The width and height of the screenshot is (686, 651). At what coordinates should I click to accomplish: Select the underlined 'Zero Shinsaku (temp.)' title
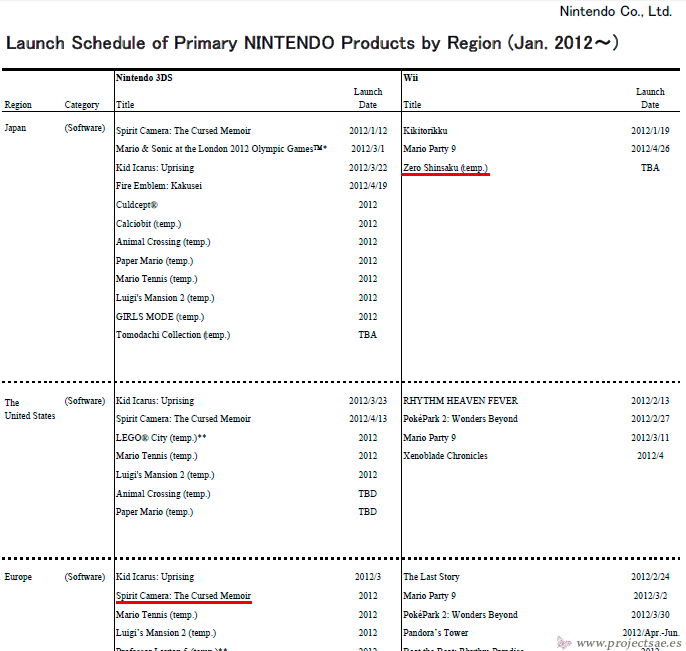pos(445,168)
